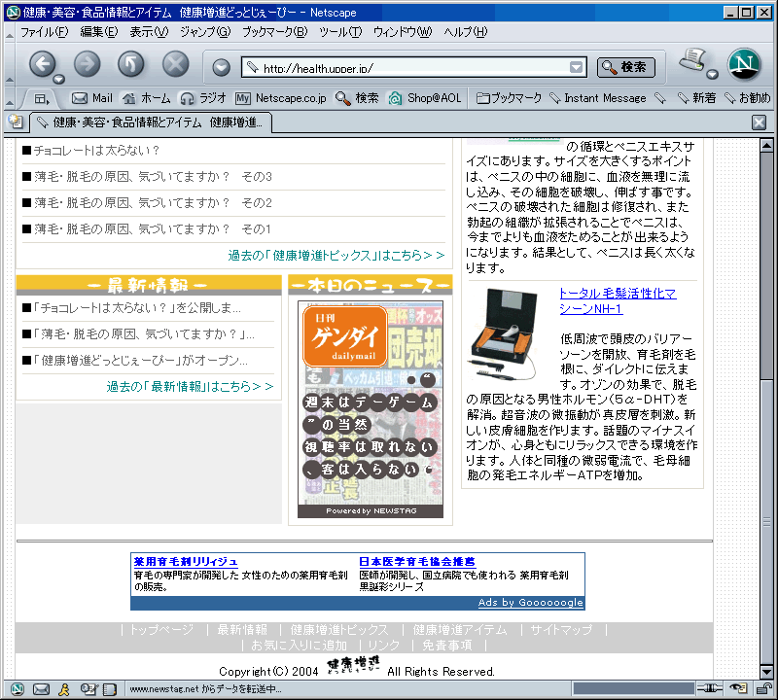Open ラジオ from the personal toolbar

(x=203, y=98)
